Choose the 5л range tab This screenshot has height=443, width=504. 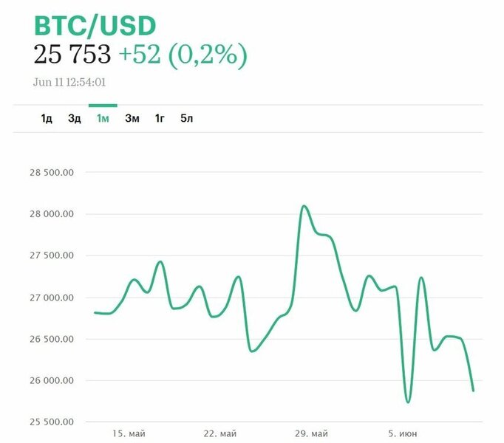click(x=187, y=118)
